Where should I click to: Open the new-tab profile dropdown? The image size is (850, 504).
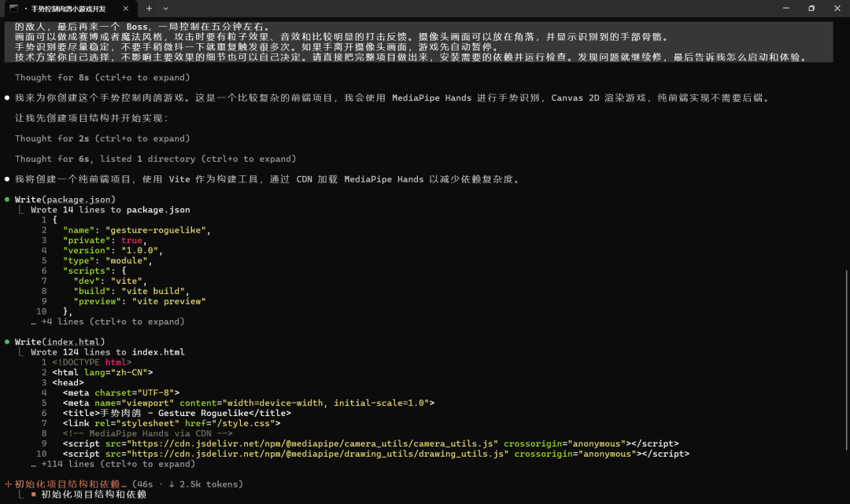pyautogui.click(x=166, y=9)
